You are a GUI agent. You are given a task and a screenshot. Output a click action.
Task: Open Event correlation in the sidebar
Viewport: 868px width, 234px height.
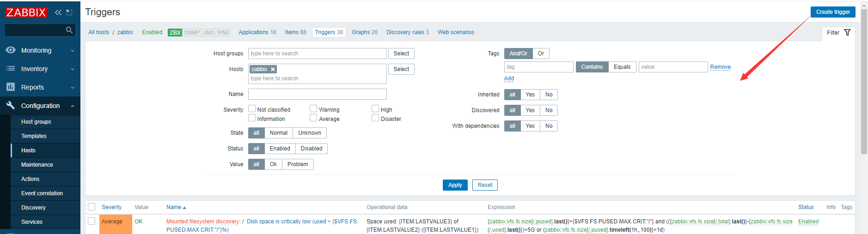pyautogui.click(x=42, y=193)
